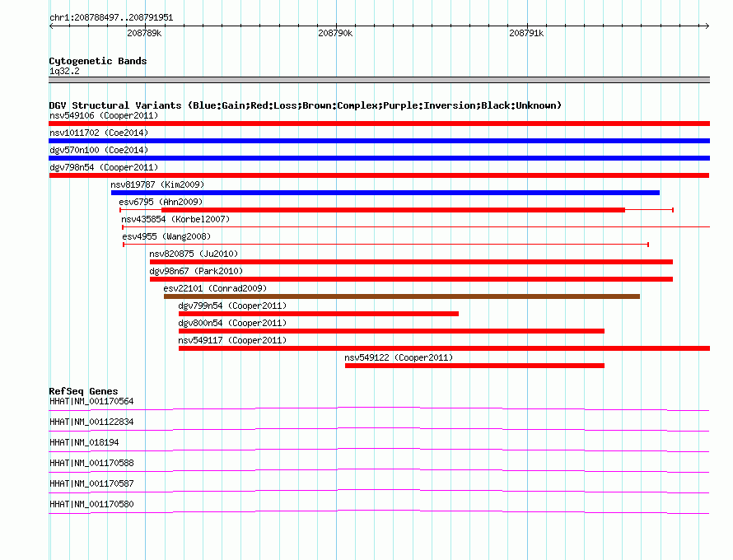This screenshot has width=733, height=560.
Task: Open nsv1011702 (Coe2014) label
Action: (x=99, y=133)
